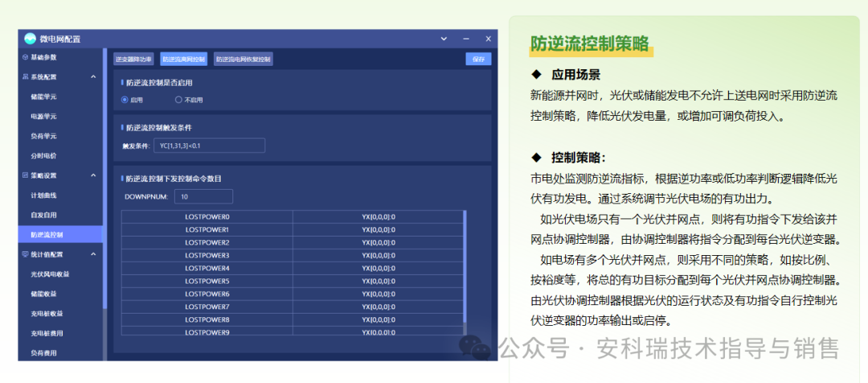
Task: Click the 防逆流控制触发条件 section heading
Action: click(159, 127)
